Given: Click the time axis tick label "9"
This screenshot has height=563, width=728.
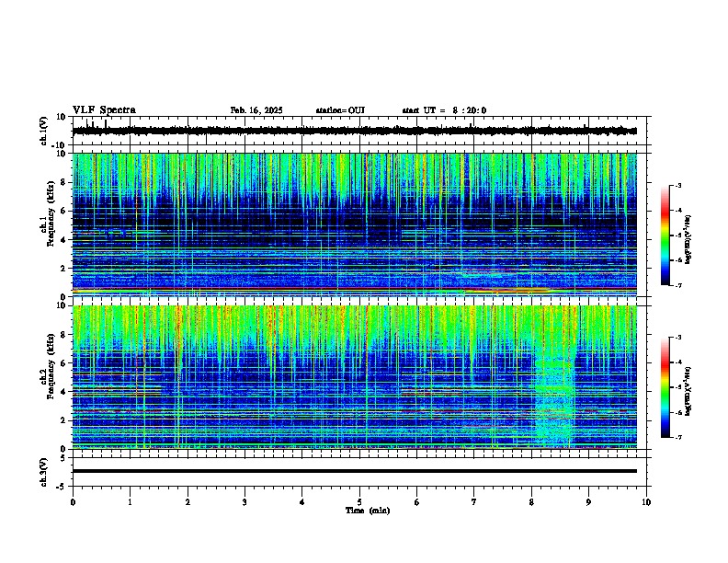Looking at the screenshot, I should [x=588, y=502].
